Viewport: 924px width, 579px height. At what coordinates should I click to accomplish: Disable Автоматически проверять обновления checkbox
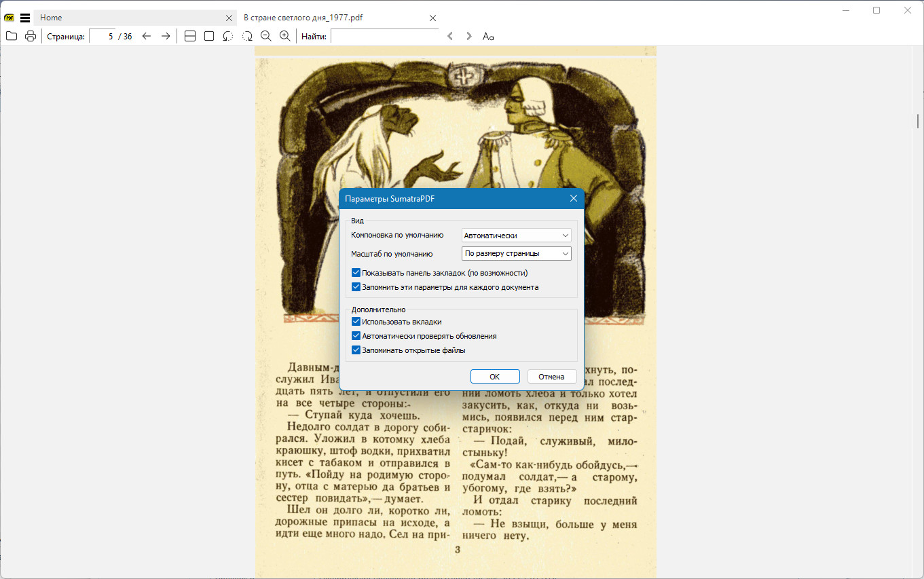pyautogui.click(x=356, y=336)
